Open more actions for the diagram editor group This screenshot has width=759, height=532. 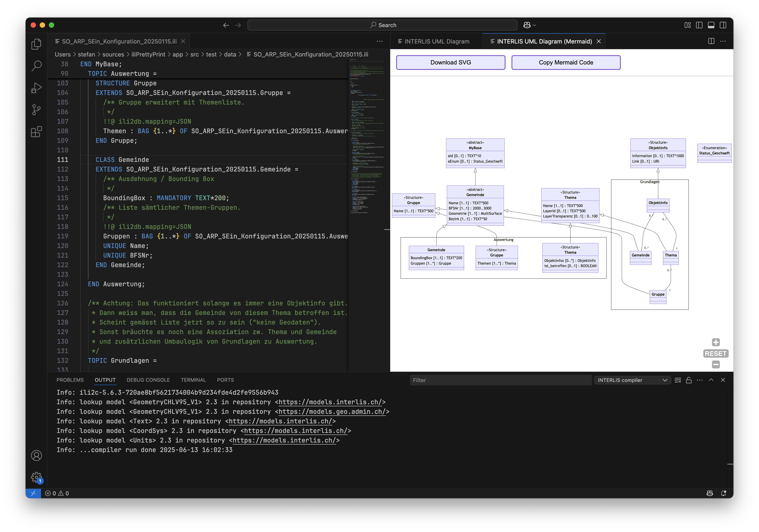tap(723, 41)
